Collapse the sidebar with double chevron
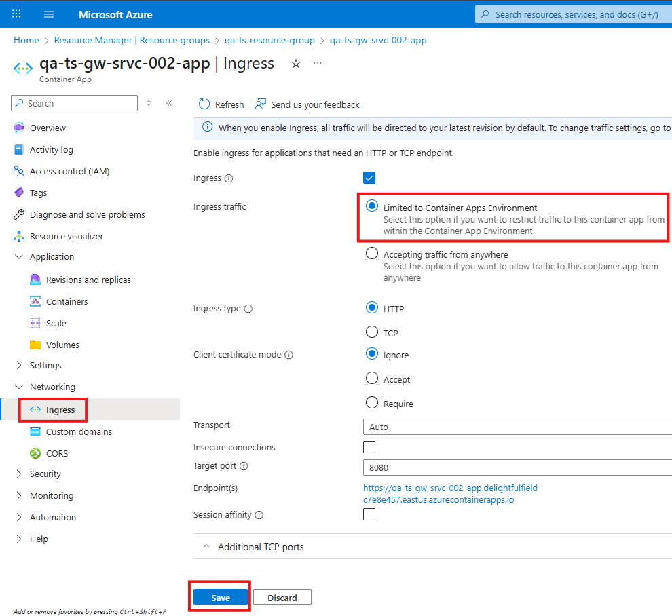This screenshot has height=616, width=672. pos(169,103)
